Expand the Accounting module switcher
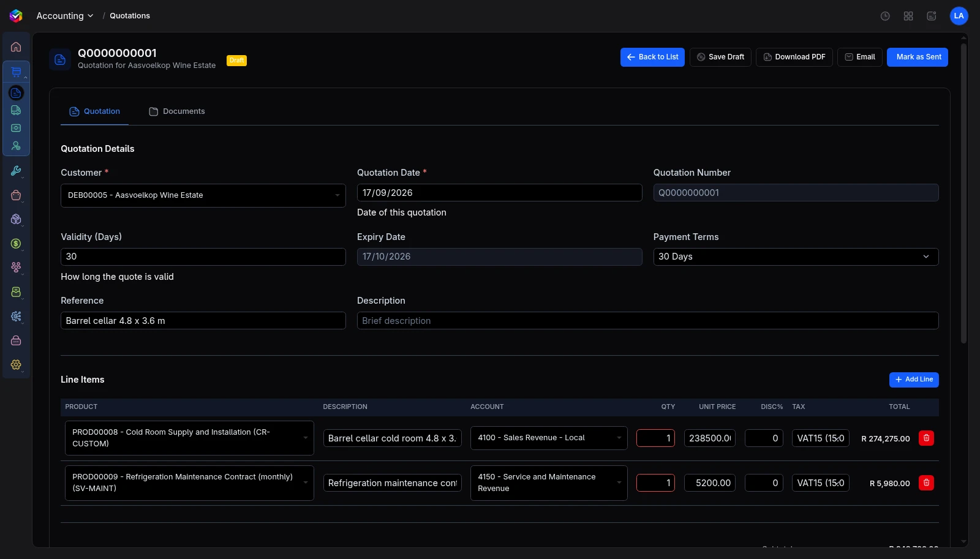980x559 pixels. (x=64, y=16)
